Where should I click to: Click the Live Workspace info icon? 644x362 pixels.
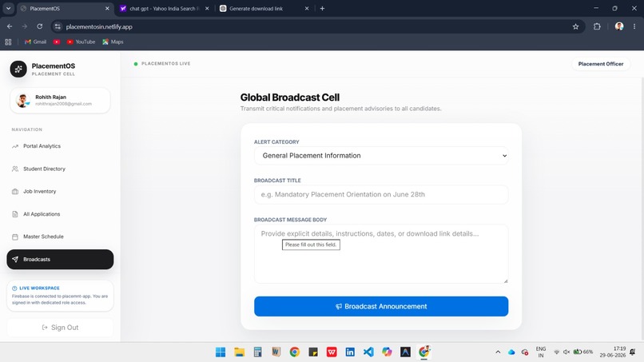[14, 288]
